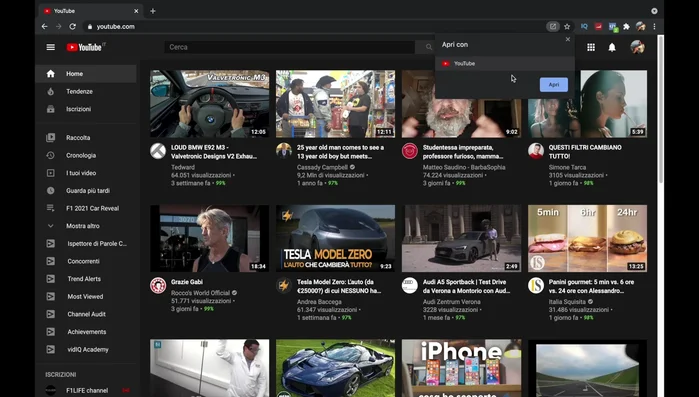The height and width of the screenshot is (397, 699).
Task: Click Matteo Saudino - BarbaSophia channel name
Action: click(x=464, y=167)
